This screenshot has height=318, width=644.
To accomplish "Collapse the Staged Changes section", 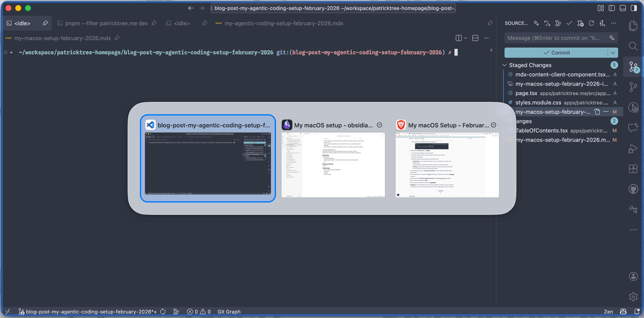I will click(505, 65).
